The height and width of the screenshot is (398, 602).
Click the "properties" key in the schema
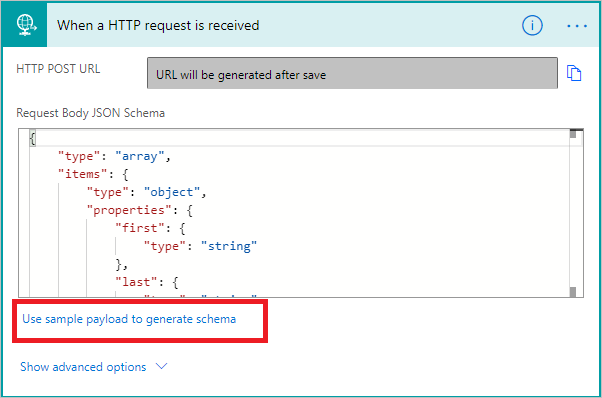click(x=129, y=210)
